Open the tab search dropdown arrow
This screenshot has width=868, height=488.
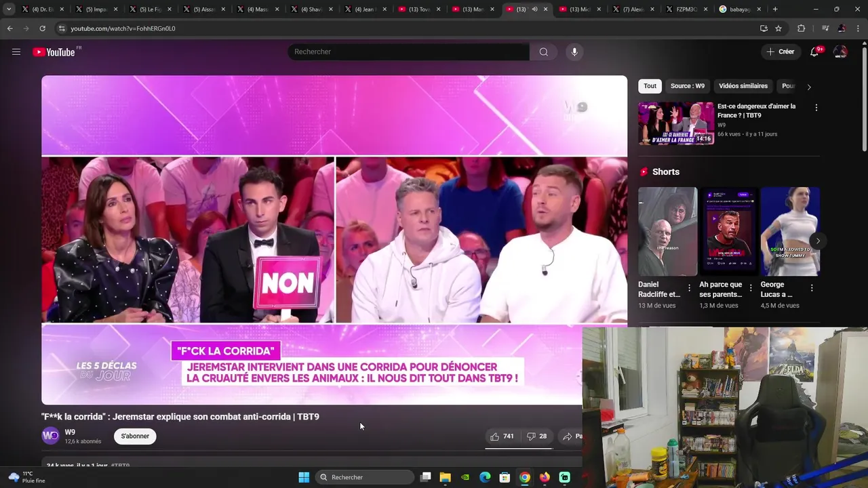[x=9, y=9]
